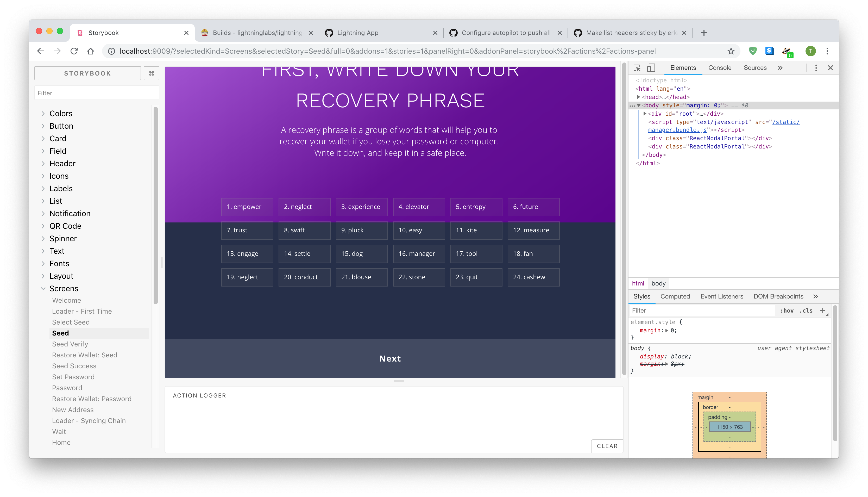
Task: Switch to the Console tab
Action: pyautogui.click(x=720, y=68)
